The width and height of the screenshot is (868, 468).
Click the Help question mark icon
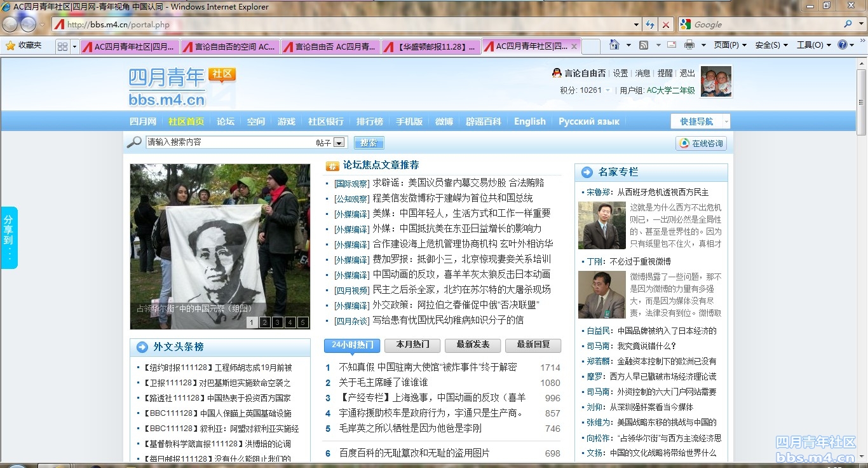point(843,45)
